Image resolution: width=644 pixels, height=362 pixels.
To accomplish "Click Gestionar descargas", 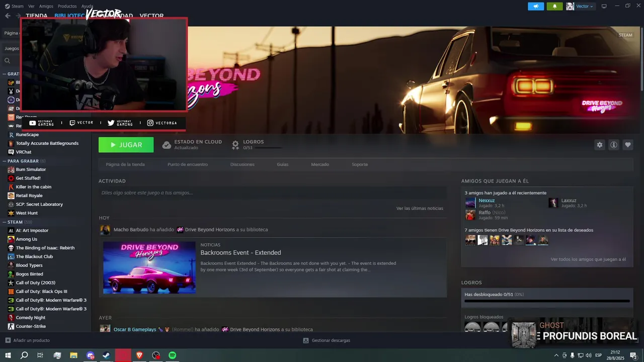I will pyautogui.click(x=331, y=340).
